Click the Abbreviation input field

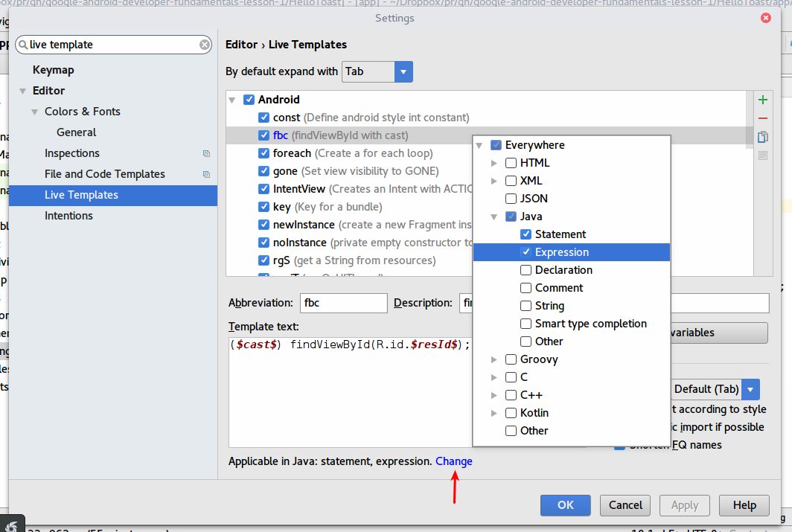tap(343, 303)
